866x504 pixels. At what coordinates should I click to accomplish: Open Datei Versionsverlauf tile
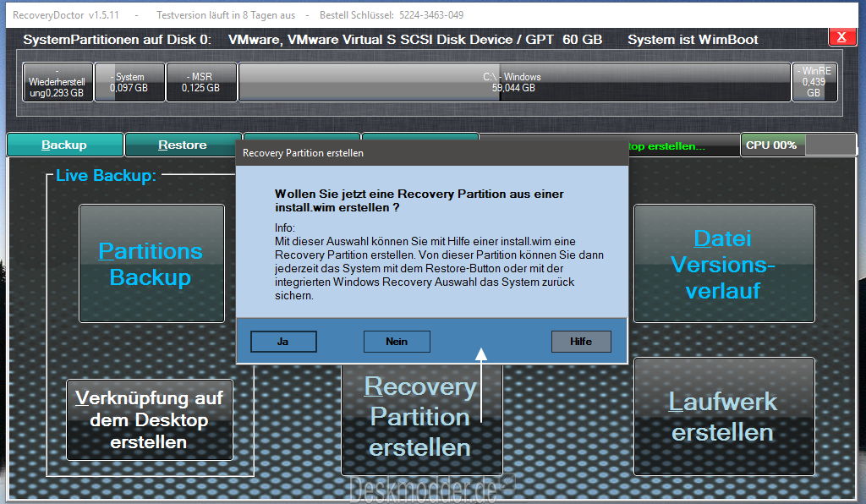point(724,263)
